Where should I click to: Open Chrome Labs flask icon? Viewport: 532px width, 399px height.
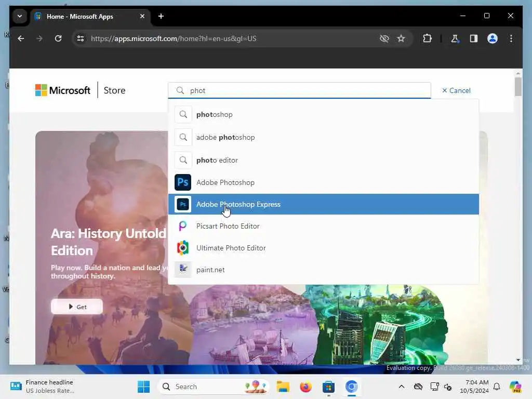(x=455, y=38)
